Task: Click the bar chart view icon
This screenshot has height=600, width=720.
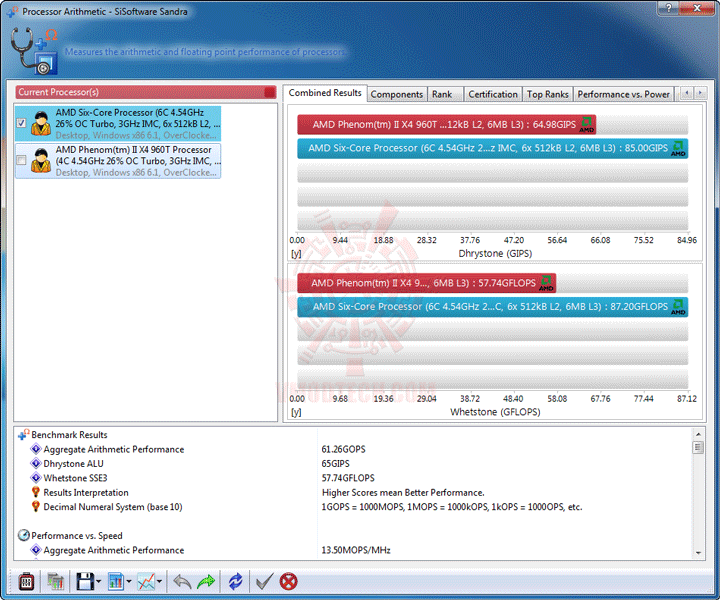Action: pyautogui.click(x=116, y=582)
